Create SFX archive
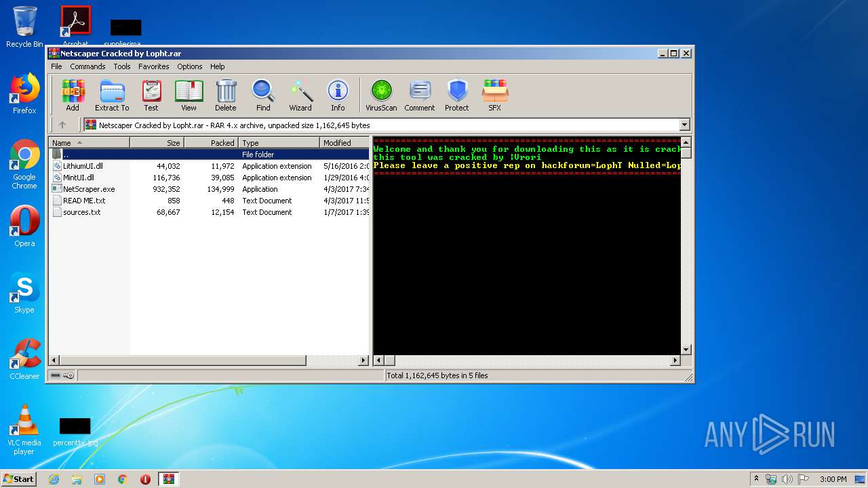 (495, 95)
